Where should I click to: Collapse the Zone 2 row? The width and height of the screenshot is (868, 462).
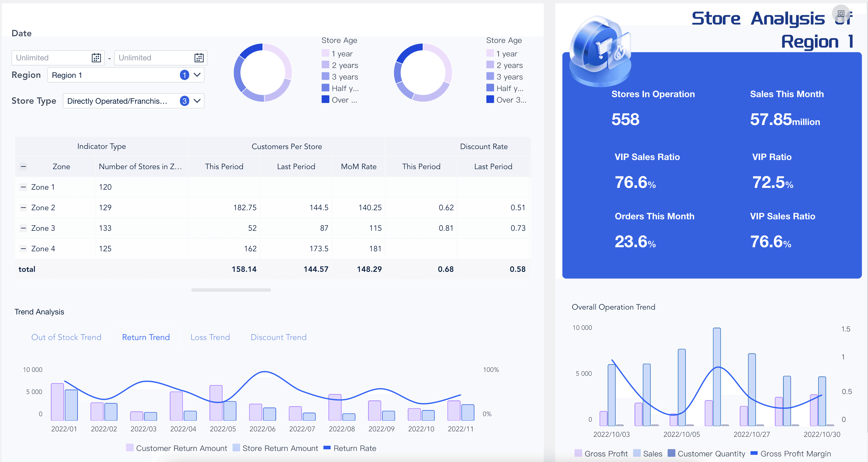click(23, 207)
